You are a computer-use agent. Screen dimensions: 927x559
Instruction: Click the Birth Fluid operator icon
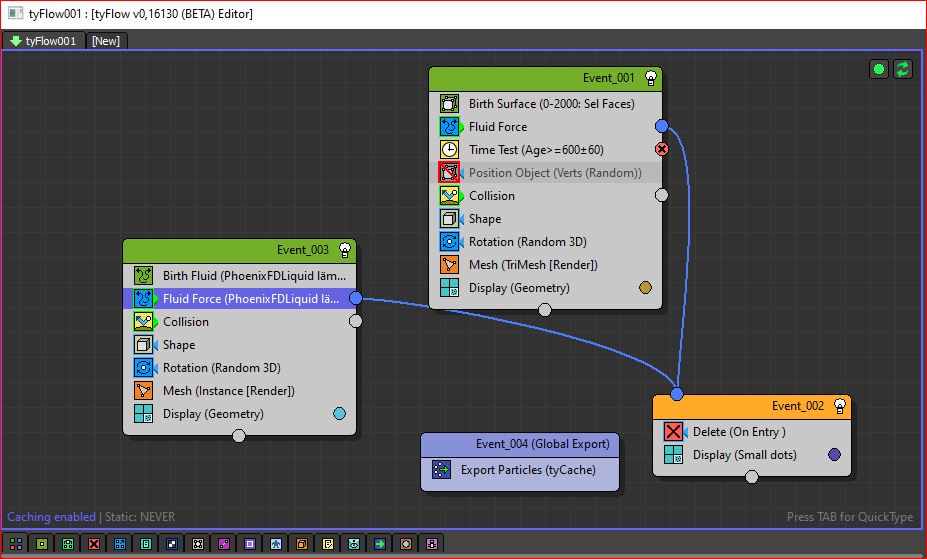[143, 275]
